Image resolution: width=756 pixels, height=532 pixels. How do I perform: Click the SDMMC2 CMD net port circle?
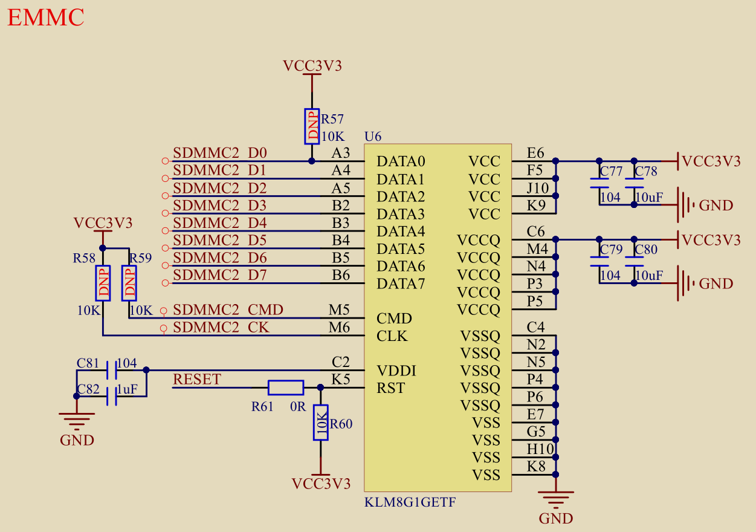click(x=164, y=311)
